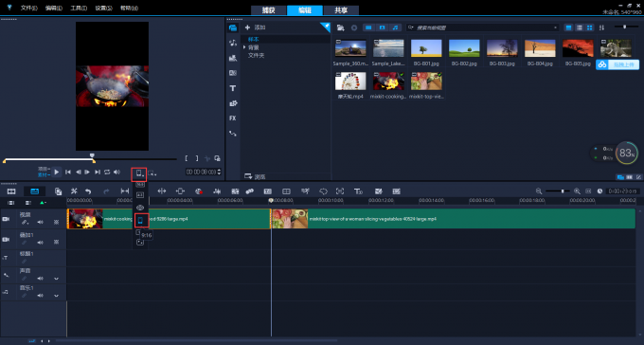Screen dimensions: 644x345
Task: Click the split-screen template icon
Action: pos(286,191)
